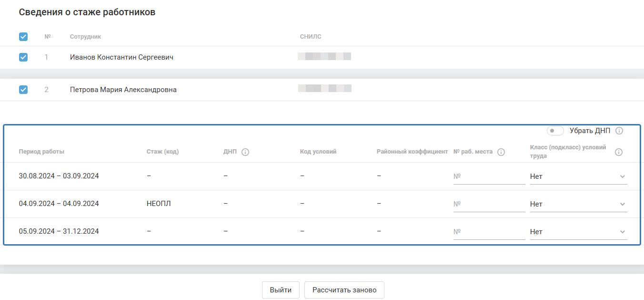The width and height of the screenshot is (644, 300).
Task: Click info icon beside № раб. места header
Action: coord(501,152)
